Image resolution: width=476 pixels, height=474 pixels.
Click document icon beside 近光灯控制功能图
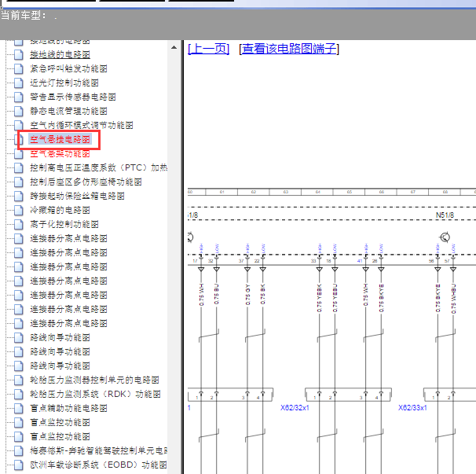click(x=19, y=83)
